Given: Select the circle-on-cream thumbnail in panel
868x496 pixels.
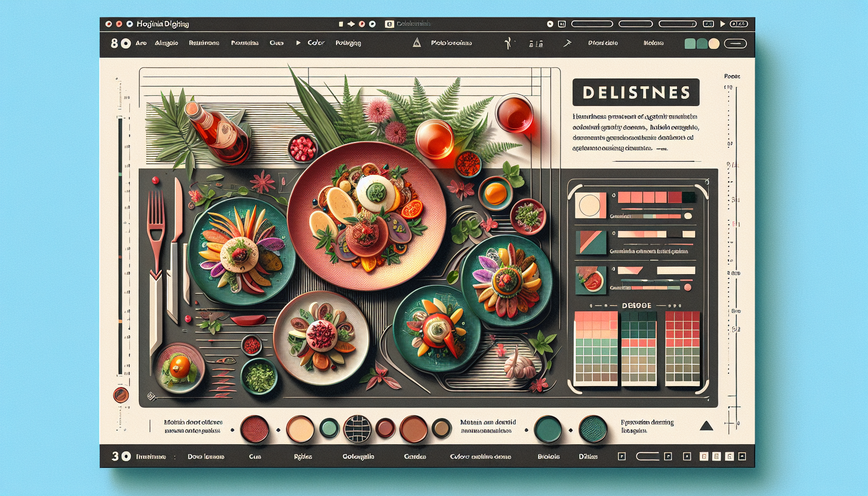Looking at the screenshot, I should [590, 205].
